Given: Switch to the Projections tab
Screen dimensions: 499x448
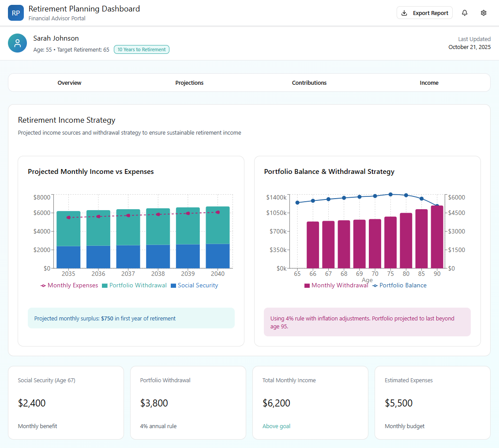Looking at the screenshot, I should pos(189,83).
